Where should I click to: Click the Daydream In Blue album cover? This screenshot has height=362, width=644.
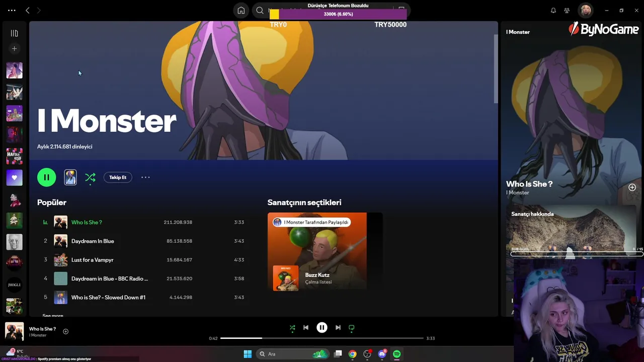[x=60, y=241]
